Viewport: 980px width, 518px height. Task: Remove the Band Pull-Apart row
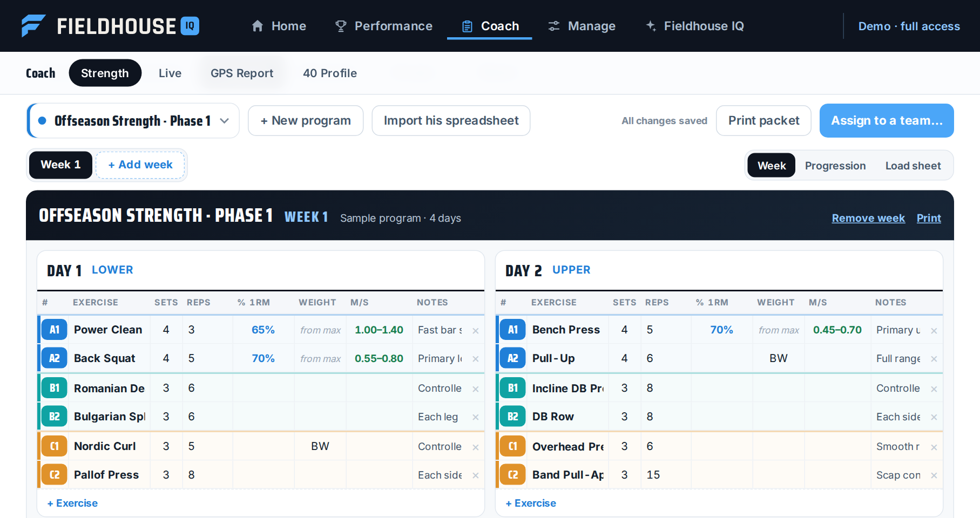[x=934, y=475]
